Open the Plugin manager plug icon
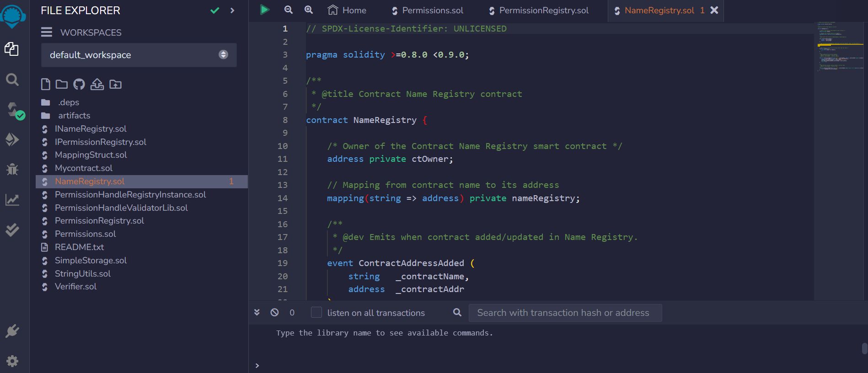This screenshot has width=868, height=373. point(12,330)
